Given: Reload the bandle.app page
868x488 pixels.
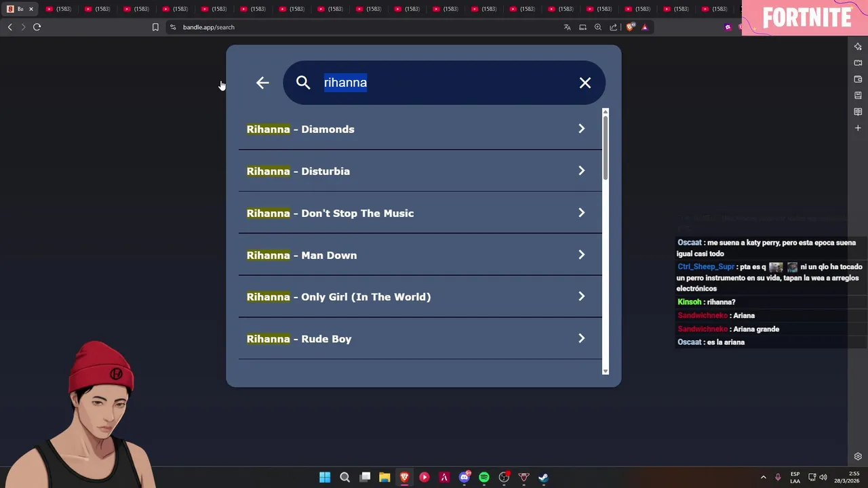Looking at the screenshot, I should (x=37, y=27).
